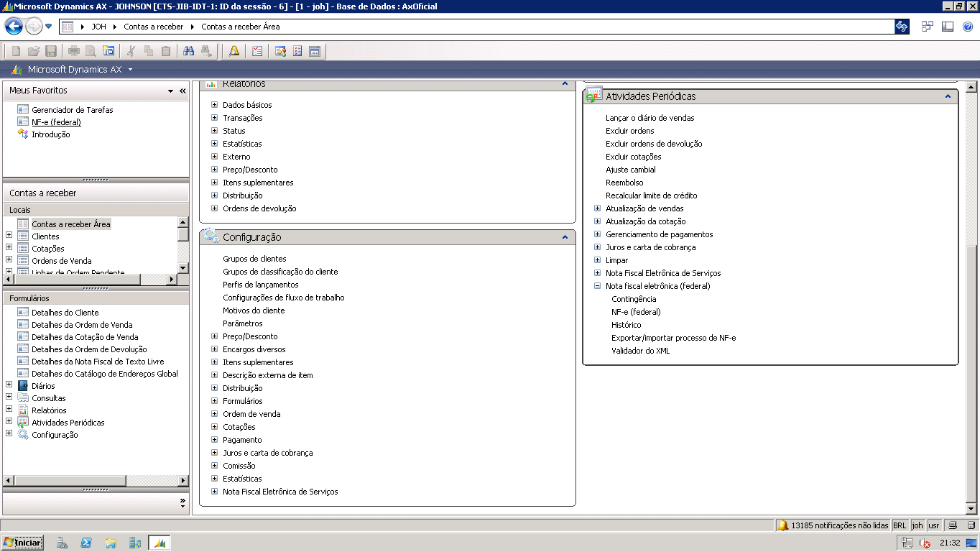Click the personalize form toolbar icon
The image size is (980, 552).
(x=280, y=51)
